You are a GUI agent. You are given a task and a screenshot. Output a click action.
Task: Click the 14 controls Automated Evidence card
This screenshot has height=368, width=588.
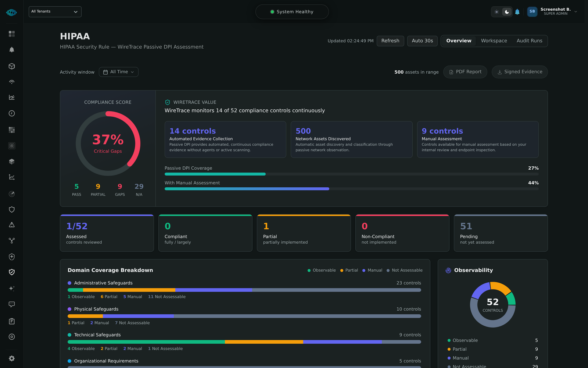click(225, 139)
